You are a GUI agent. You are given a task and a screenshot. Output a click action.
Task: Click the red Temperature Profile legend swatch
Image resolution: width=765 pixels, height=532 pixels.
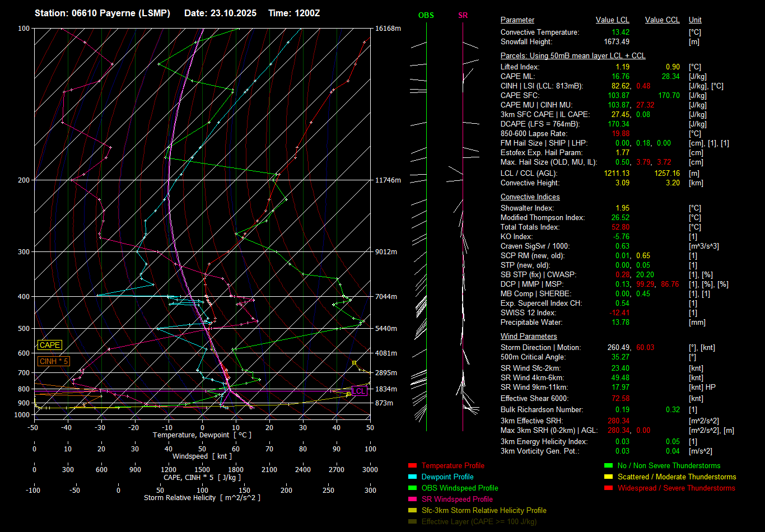412,466
